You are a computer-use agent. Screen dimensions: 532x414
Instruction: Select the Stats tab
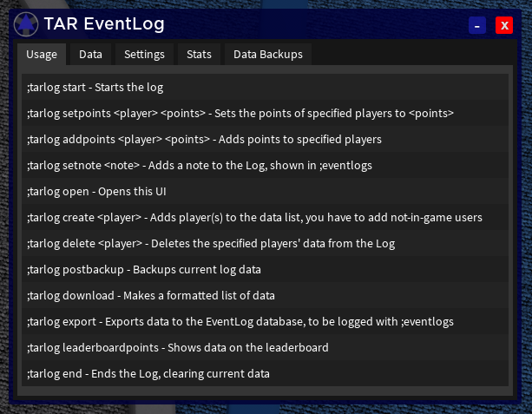coord(199,55)
